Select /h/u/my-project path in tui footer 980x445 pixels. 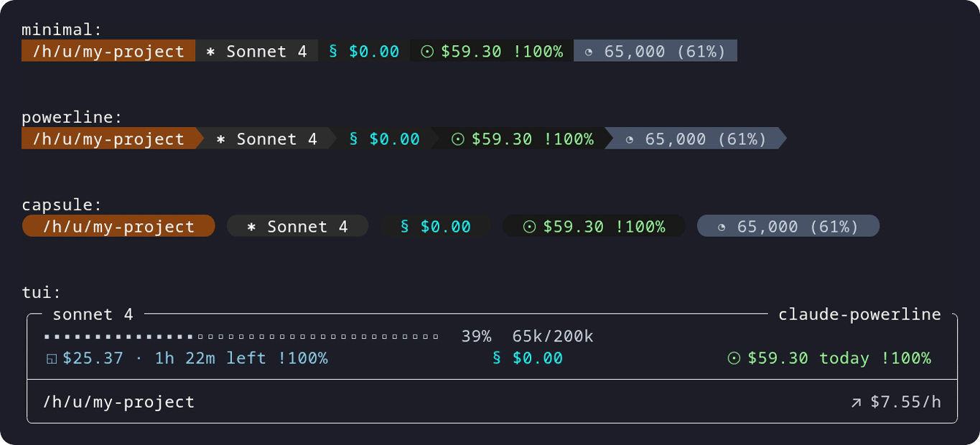pyautogui.click(x=118, y=402)
